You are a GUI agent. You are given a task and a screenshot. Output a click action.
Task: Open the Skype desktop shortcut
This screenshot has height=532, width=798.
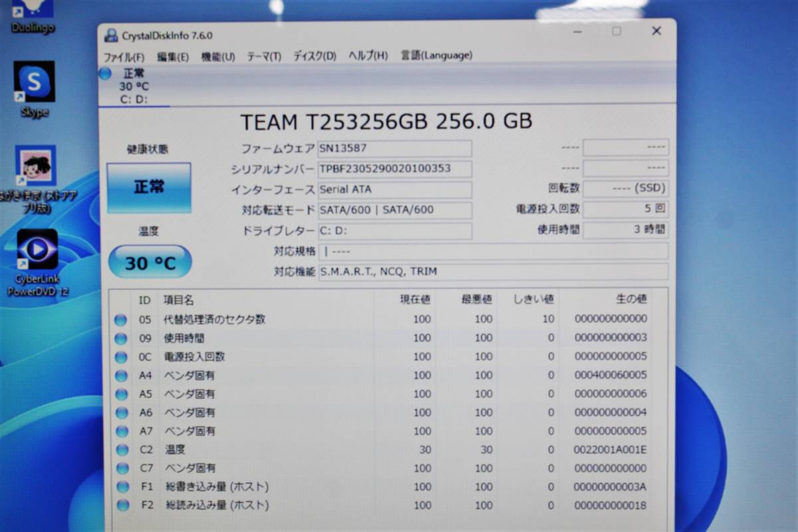click(34, 90)
